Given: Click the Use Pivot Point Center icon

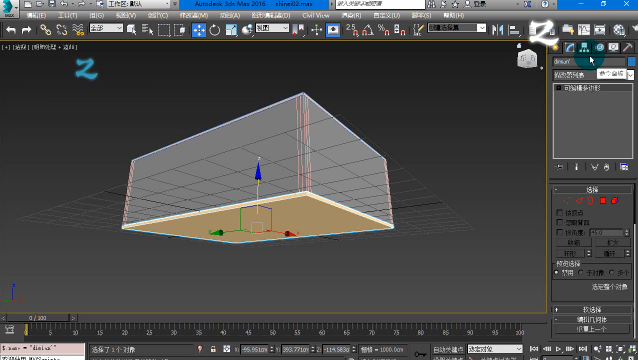Looking at the screenshot, I should (x=299, y=30).
